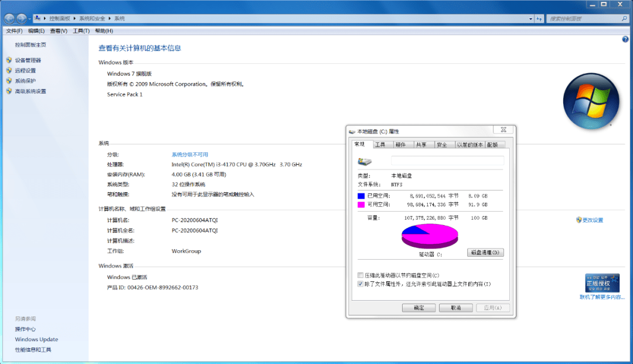Expand breadcrumb arrow before 控制面板
Image resolution: width=633 pixels, height=364 pixels.
pos(45,19)
